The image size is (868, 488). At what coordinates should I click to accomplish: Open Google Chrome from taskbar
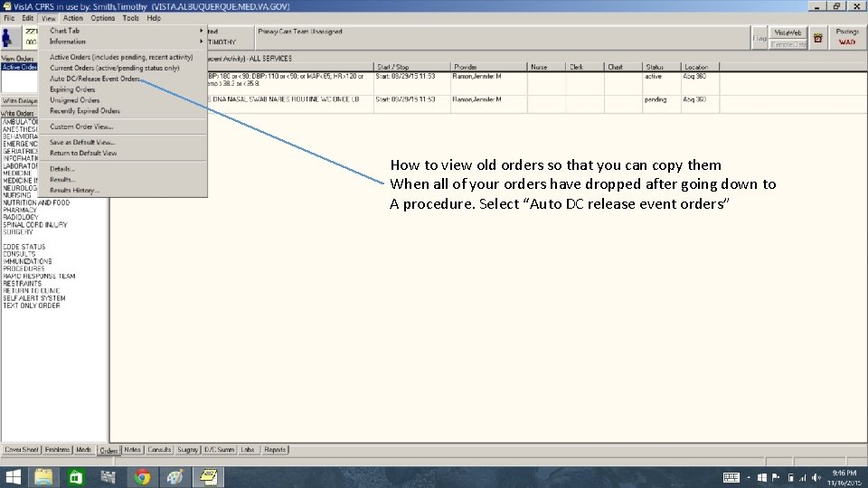tap(142, 477)
